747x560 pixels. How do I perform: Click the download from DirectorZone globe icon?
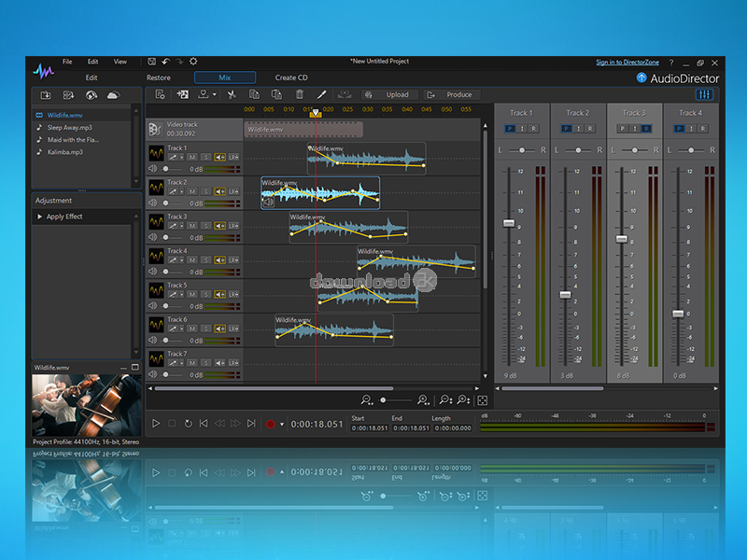click(91, 95)
